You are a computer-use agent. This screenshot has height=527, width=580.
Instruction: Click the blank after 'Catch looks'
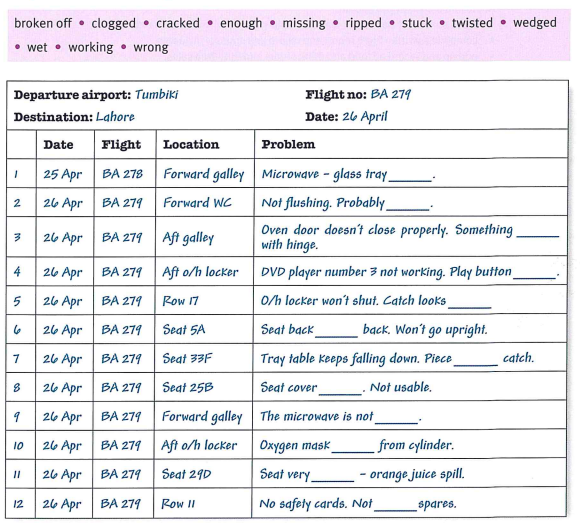470,305
